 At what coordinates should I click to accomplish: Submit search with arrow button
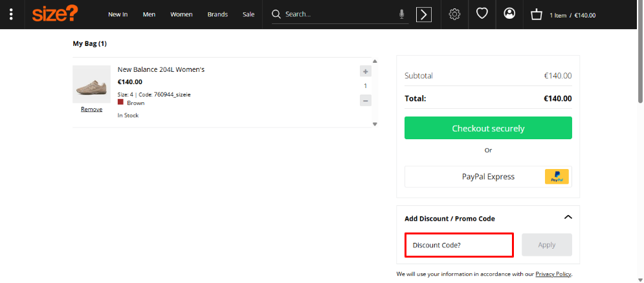pos(424,14)
